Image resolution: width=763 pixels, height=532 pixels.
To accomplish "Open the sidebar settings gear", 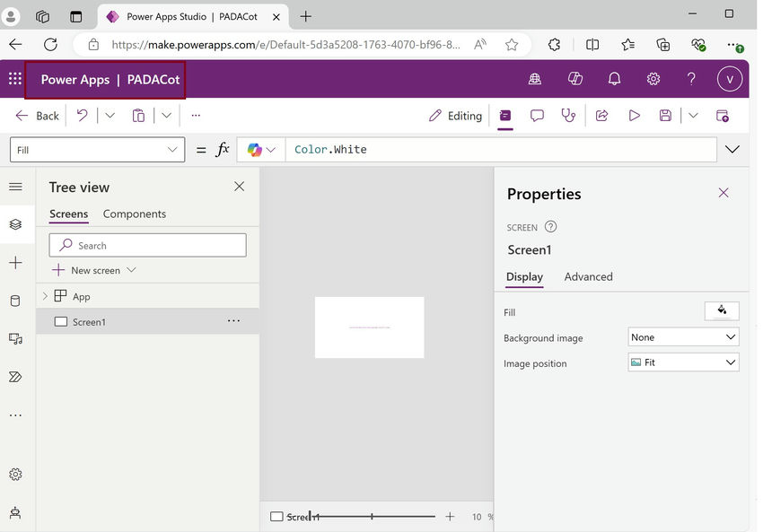I will click(x=15, y=474).
